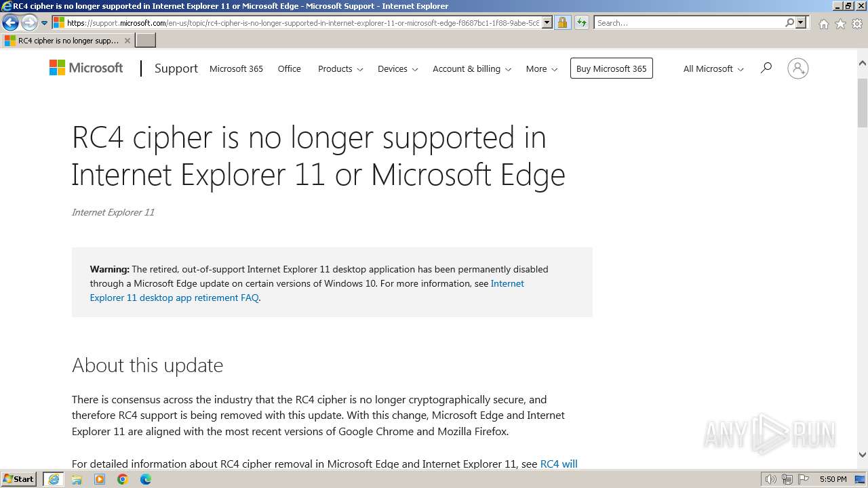Click the browser Back arrow button
The height and width of the screenshot is (488, 868).
pyautogui.click(x=10, y=23)
